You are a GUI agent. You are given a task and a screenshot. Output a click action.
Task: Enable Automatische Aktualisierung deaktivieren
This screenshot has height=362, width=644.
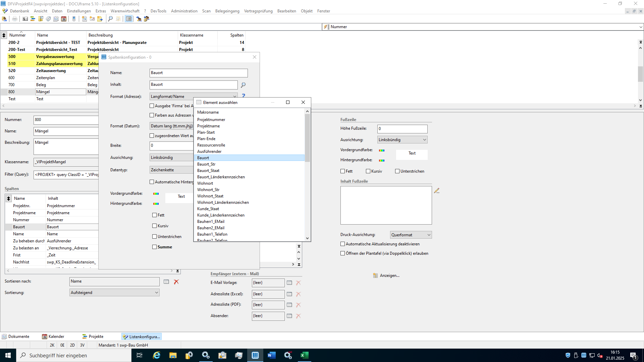(x=343, y=244)
